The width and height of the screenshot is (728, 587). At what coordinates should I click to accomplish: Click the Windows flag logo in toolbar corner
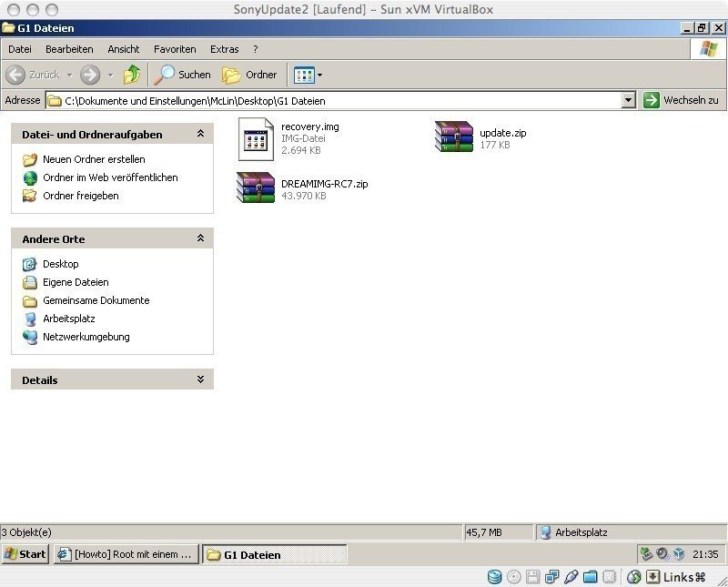[709, 49]
